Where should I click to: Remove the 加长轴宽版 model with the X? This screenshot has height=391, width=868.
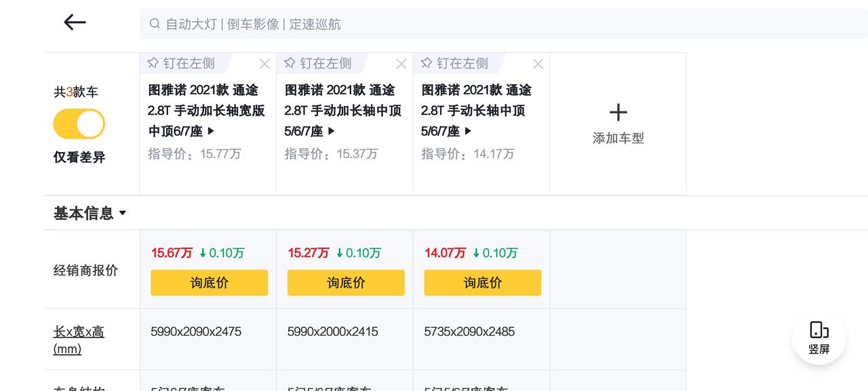264,64
